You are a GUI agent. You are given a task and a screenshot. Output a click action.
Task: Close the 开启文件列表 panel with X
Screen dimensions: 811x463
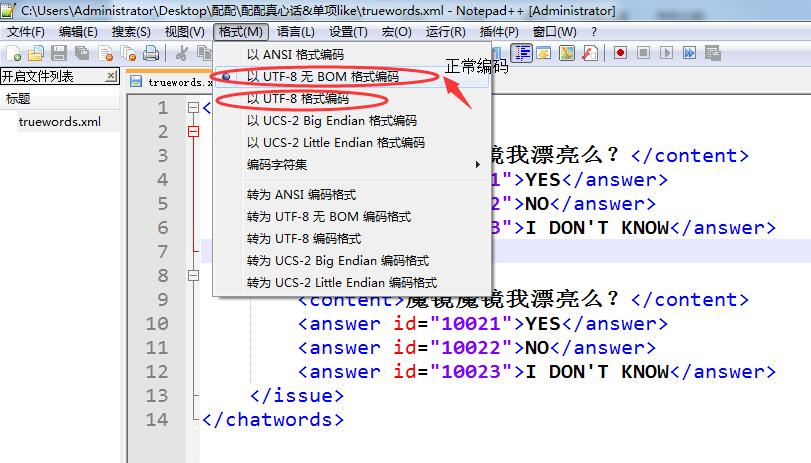111,77
